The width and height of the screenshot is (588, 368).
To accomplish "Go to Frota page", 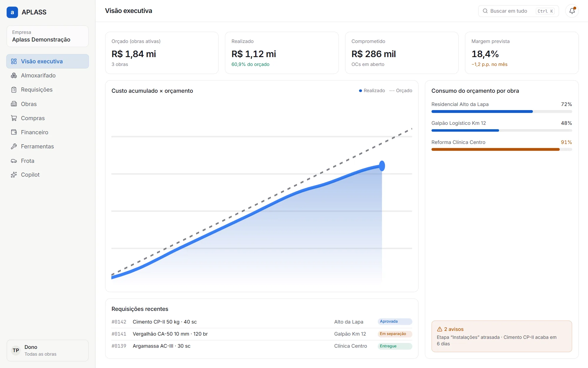I will tap(48, 161).
